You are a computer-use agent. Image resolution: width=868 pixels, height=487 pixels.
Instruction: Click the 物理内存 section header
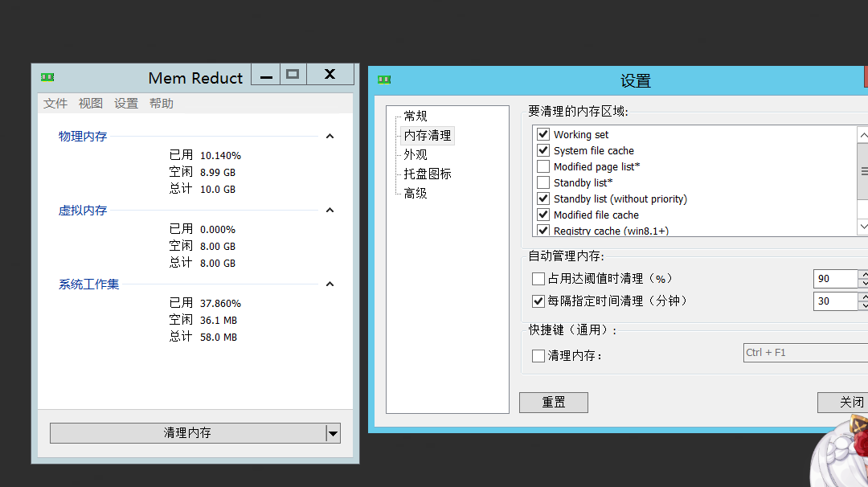coord(83,136)
